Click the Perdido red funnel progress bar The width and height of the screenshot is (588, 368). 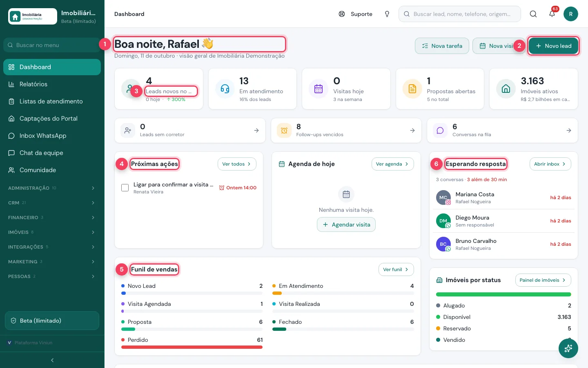[x=192, y=347]
